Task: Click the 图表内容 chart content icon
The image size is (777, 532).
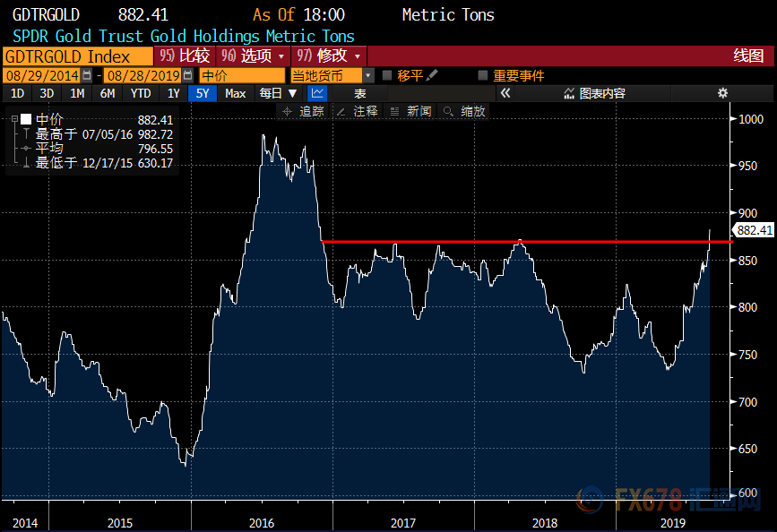Action: (569, 93)
